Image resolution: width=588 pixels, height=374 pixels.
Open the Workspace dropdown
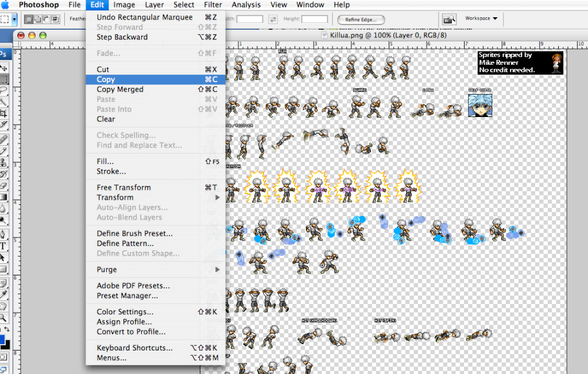(x=481, y=18)
